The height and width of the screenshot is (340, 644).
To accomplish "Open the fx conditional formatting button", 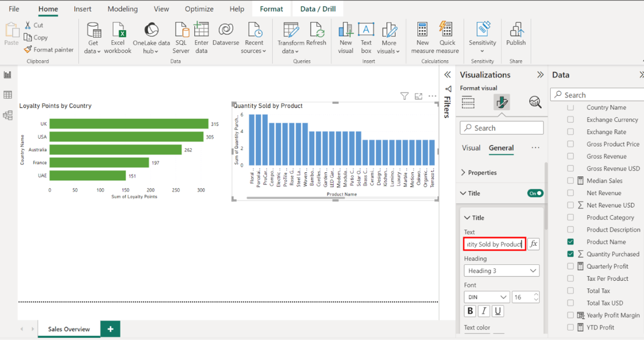I will pos(534,244).
